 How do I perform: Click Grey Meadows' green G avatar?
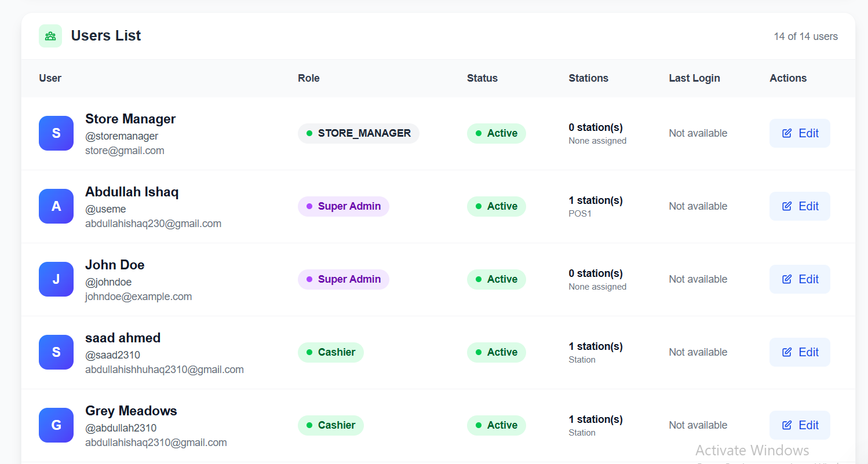(x=56, y=425)
